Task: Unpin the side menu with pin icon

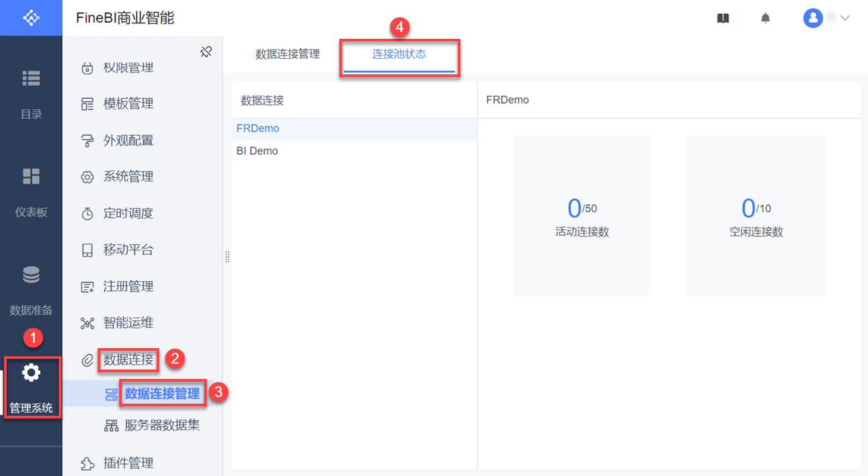Action: pos(206,52)
